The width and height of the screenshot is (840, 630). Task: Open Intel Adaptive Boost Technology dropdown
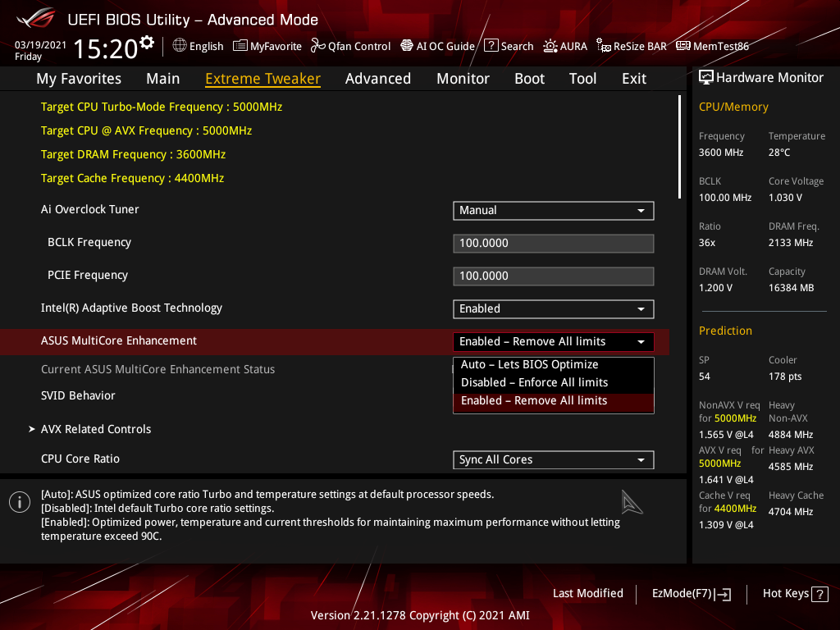(x=554, y=309)
